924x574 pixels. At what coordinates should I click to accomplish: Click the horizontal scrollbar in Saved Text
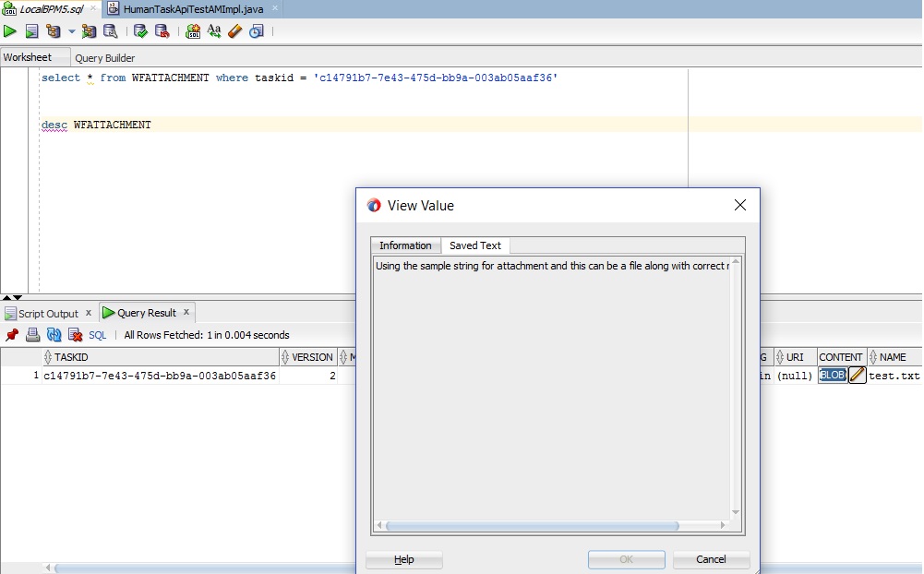[x=532, y=526]
